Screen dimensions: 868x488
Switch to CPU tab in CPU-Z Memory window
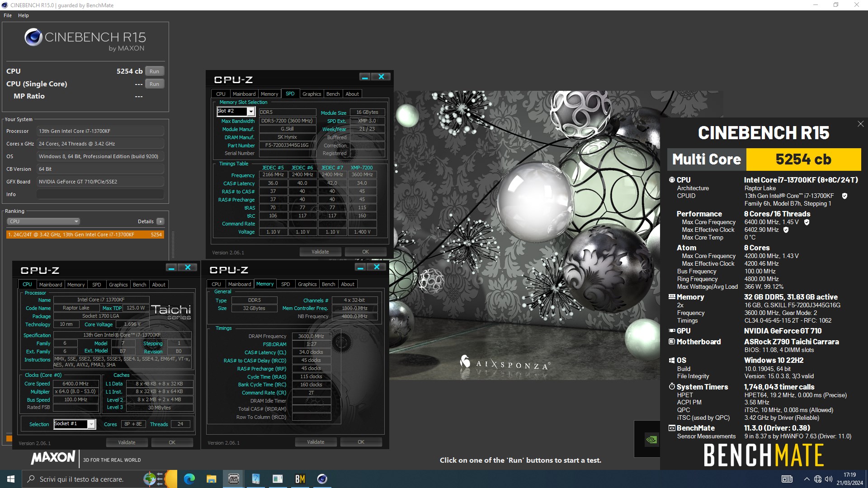tap(216, 284)
